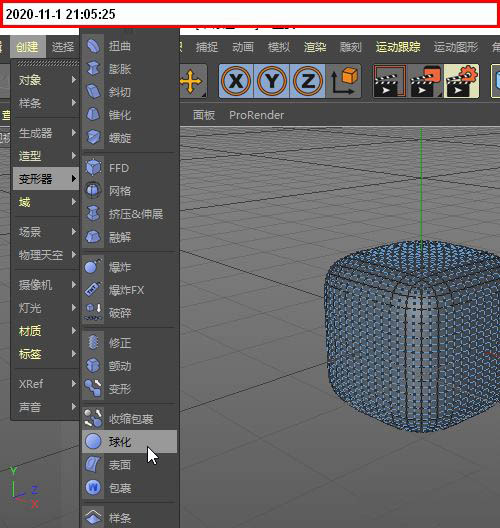Open the viewport ProRender menu

click(257, 115)
